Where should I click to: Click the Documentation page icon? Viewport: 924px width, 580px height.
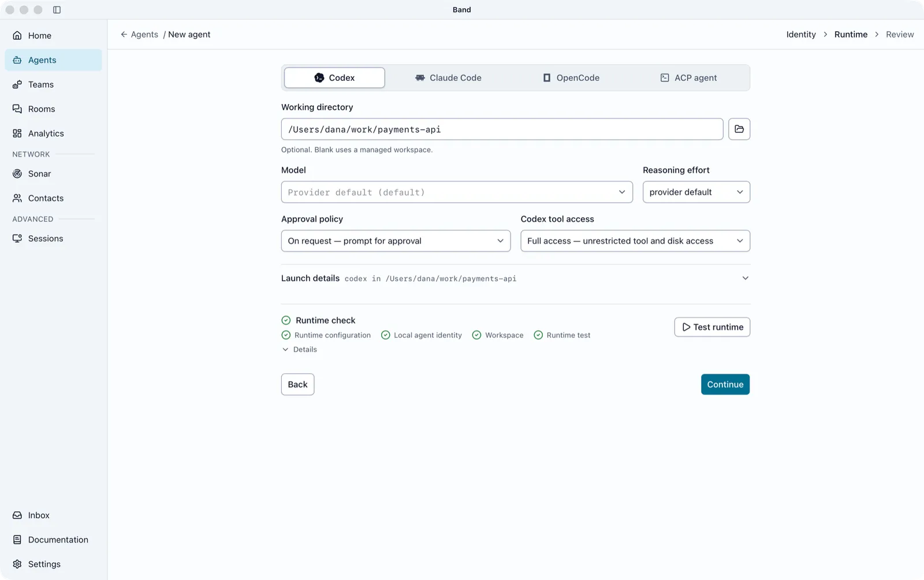(x=17, y=540)
